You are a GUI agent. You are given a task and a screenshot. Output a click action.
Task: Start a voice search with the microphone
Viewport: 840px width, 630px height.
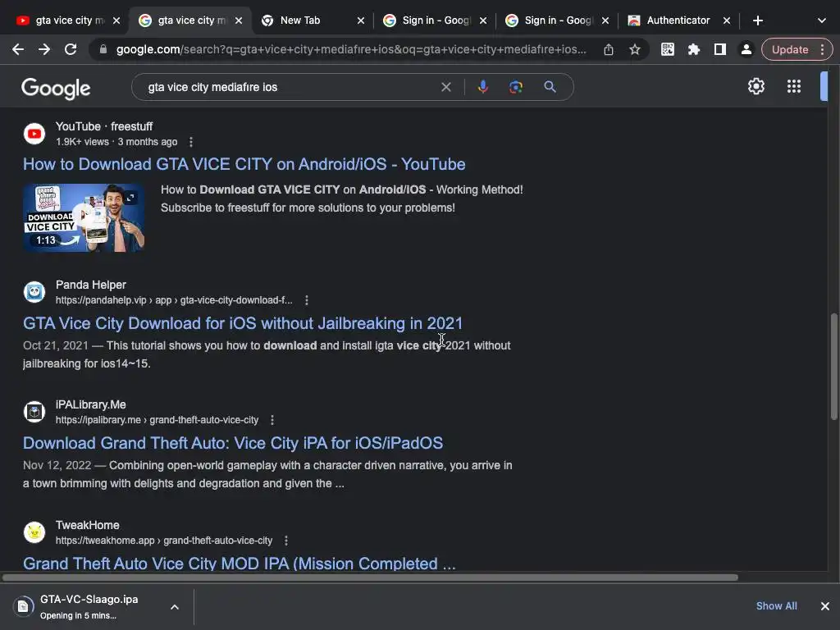pos(482,87)
